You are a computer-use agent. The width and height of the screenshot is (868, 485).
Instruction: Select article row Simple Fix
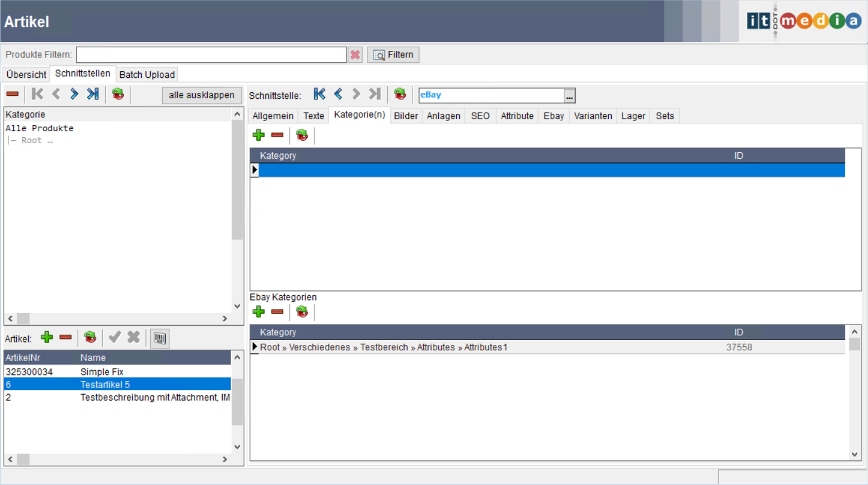pos(102,372)
